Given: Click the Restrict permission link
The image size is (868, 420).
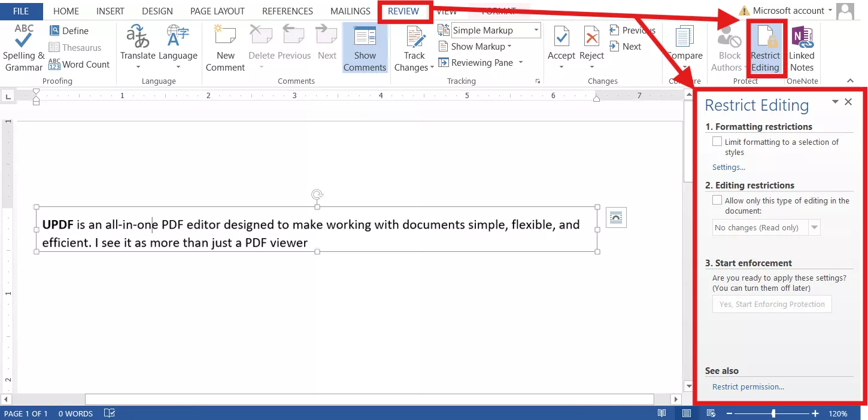Looking at the screenshot, I should point(748,386).
